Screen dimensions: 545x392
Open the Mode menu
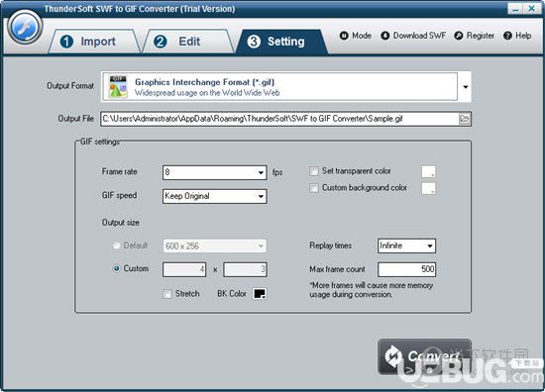tap(355, 36)
